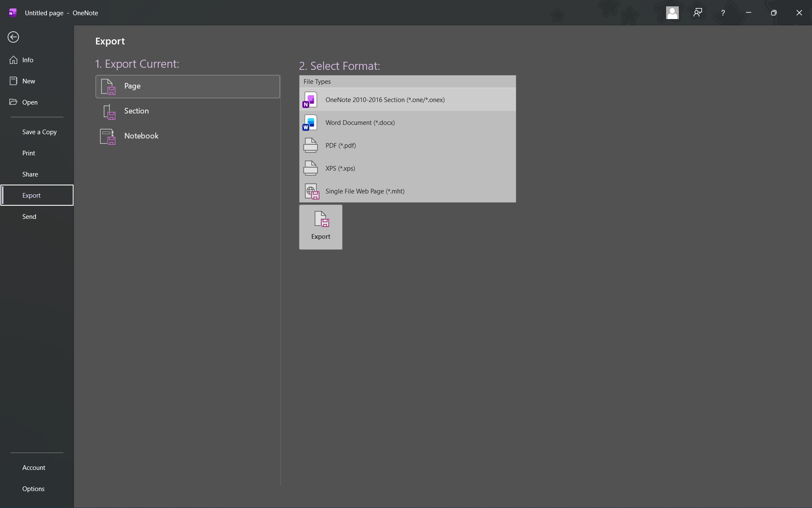Click the Info home icon
812x508 pixels.
(14, 60)
